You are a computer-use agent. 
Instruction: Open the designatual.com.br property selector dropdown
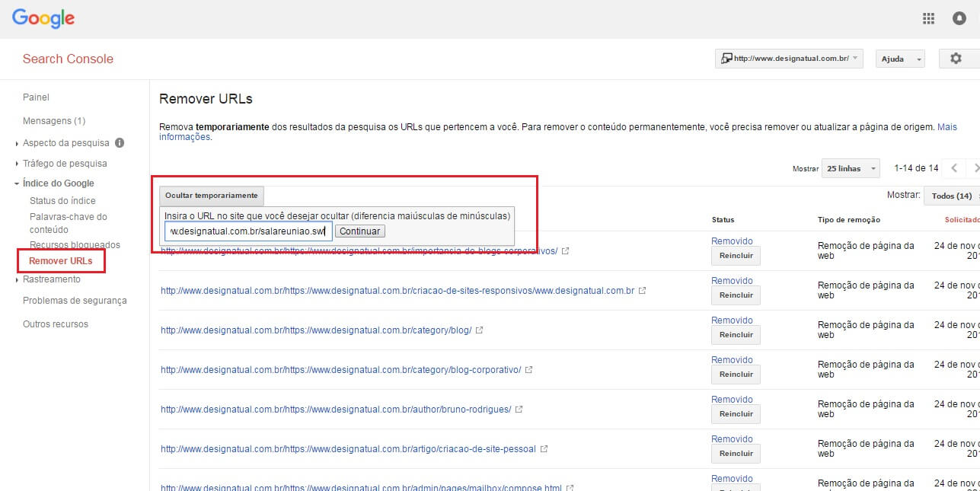click(x=790, y=59)
